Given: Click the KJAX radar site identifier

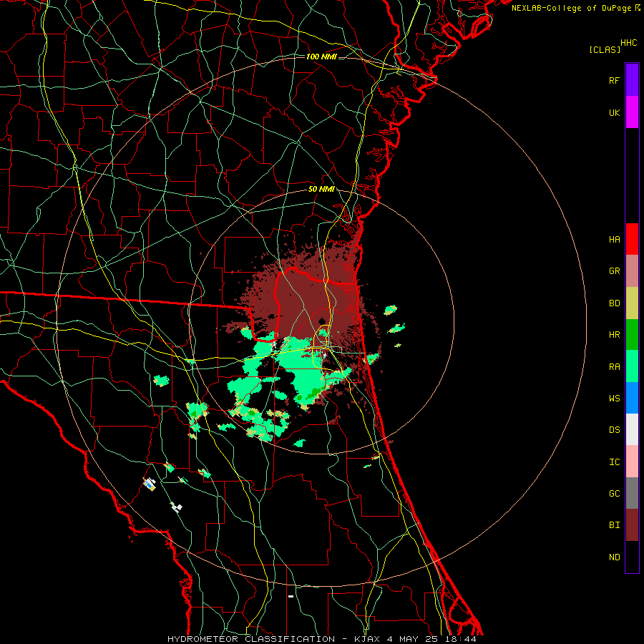Looking at the screenshot, I should (368, 639).
